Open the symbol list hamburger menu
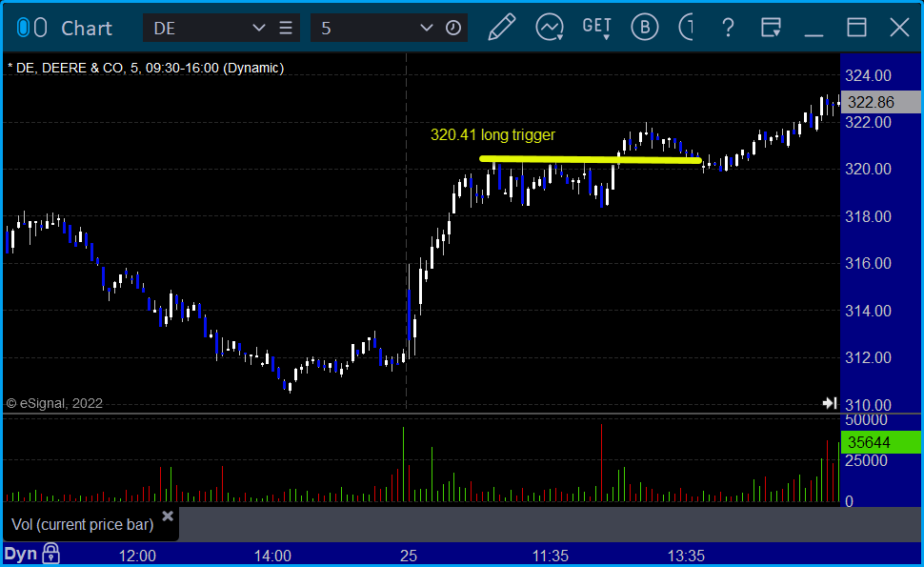This screenshot has height=567, width=924. coord(286,28)
